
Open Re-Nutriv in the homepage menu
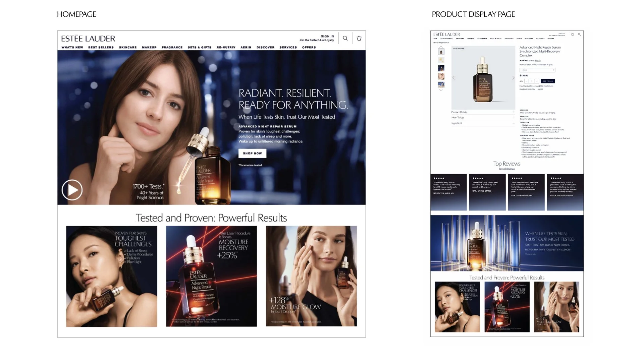coord(226,48)
